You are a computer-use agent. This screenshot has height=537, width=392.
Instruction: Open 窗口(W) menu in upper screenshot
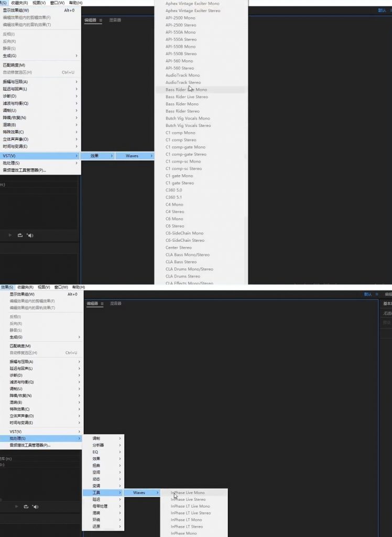[x=57, y=3]
